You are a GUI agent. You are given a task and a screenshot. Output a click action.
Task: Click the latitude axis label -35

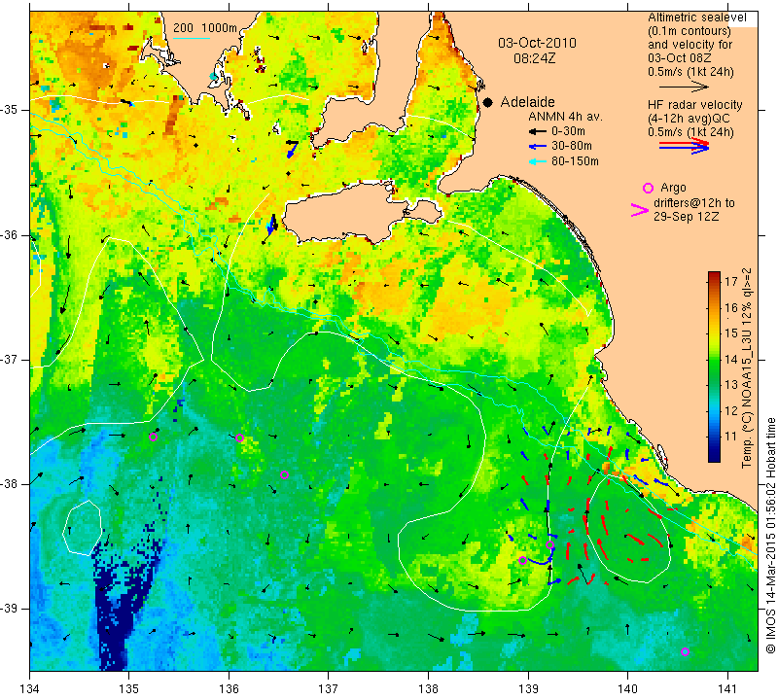point(11,110)
